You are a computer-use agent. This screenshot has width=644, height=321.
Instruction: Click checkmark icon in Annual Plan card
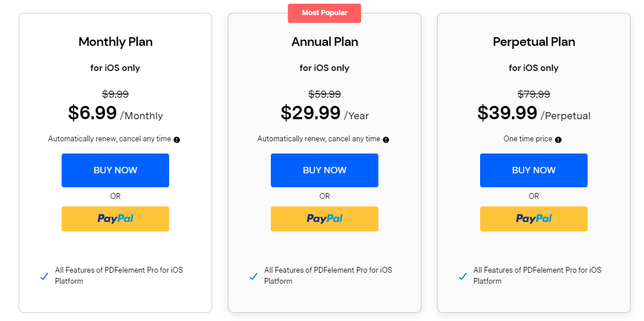(x=253, y=276)
